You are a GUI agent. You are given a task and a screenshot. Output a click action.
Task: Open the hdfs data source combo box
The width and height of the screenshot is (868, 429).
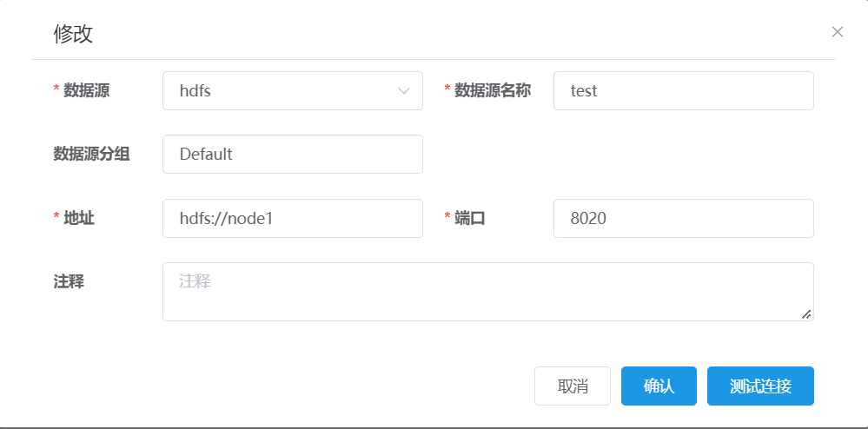tap(292, 91)
